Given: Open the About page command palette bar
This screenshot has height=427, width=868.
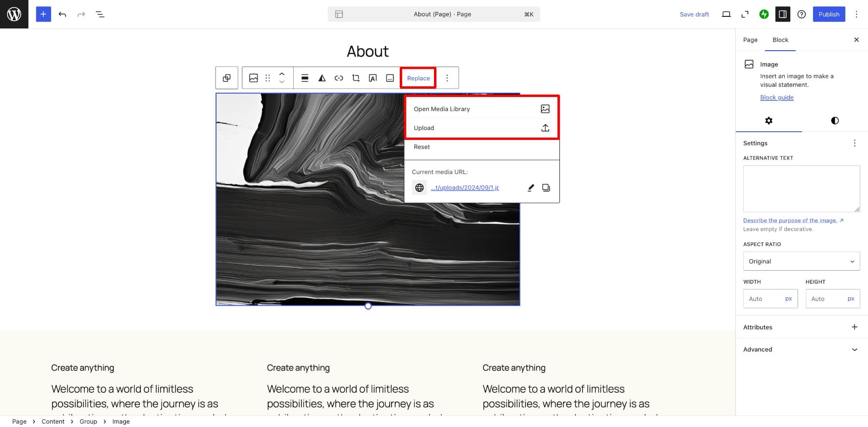Looking at the screenshot, I should point(434,14).
